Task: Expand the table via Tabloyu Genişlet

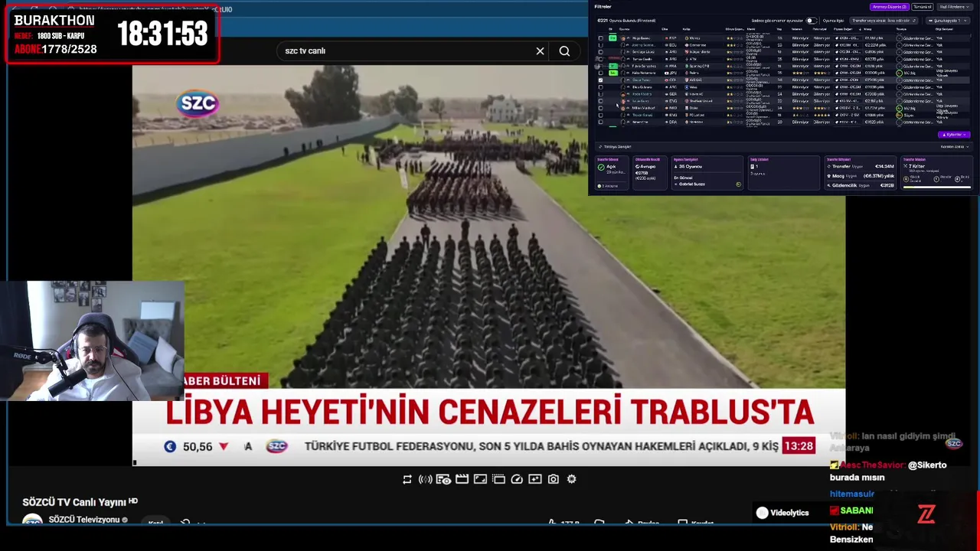Action: (616, 147)
